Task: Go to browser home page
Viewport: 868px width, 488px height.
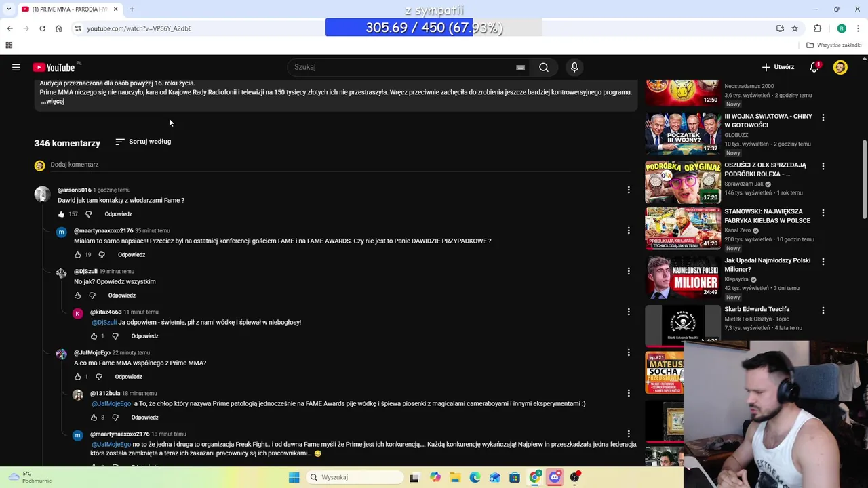Action: point(58,28)
